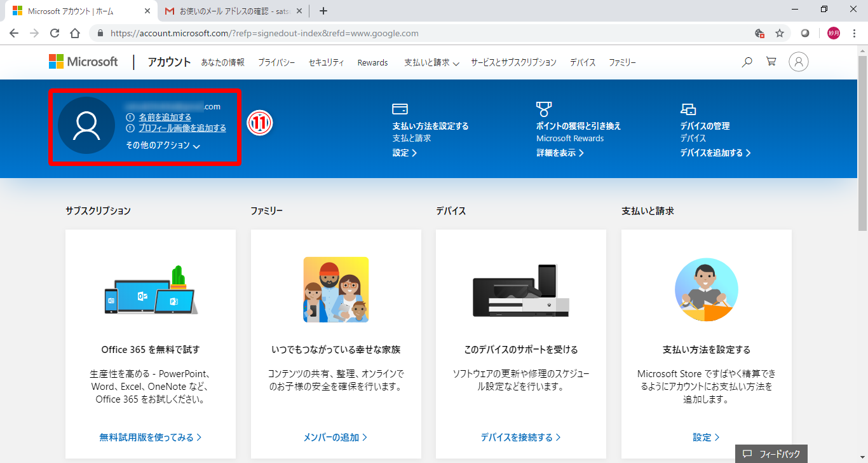Image resolution: width=868 pixels, height=463 pixels.
Task: Click the Microsoft logo in the header
Action: [x=83, y=62]
